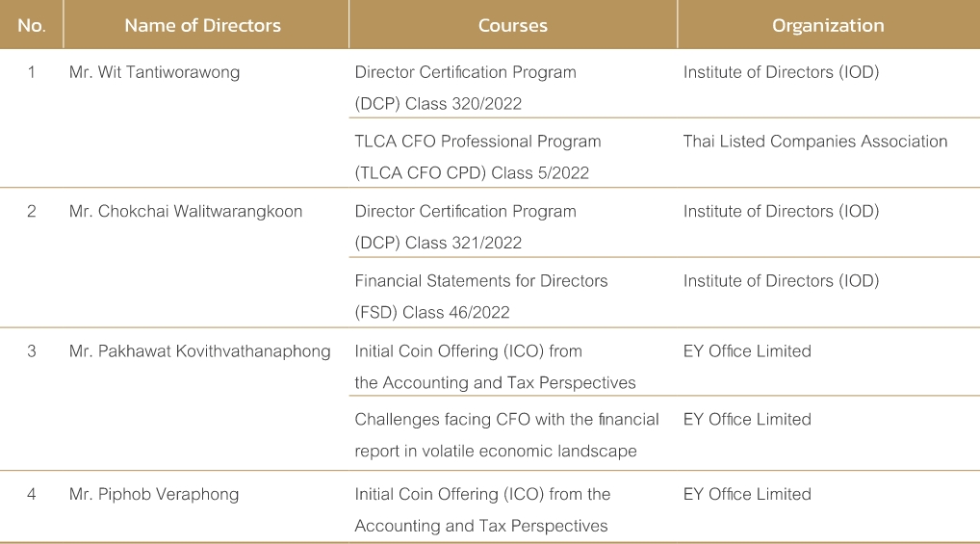Select Thai Listed Companies Association cell
980x544 pixels.
[815, 142]
